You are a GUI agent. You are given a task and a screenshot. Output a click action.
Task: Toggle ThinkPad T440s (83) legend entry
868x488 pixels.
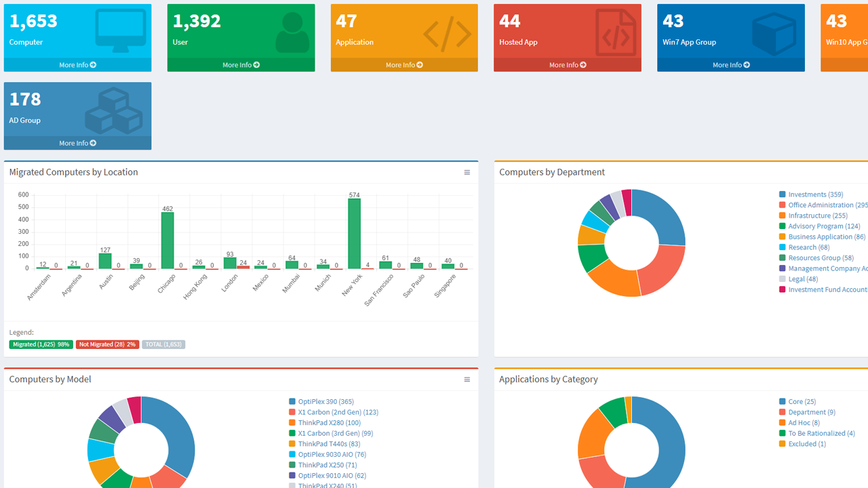[x=325, y=444]
